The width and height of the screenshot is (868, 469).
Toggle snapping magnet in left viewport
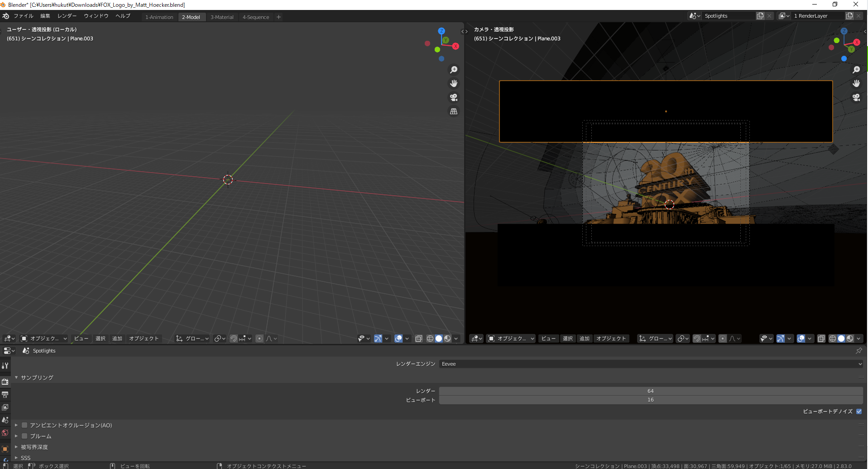coord(234,338)
